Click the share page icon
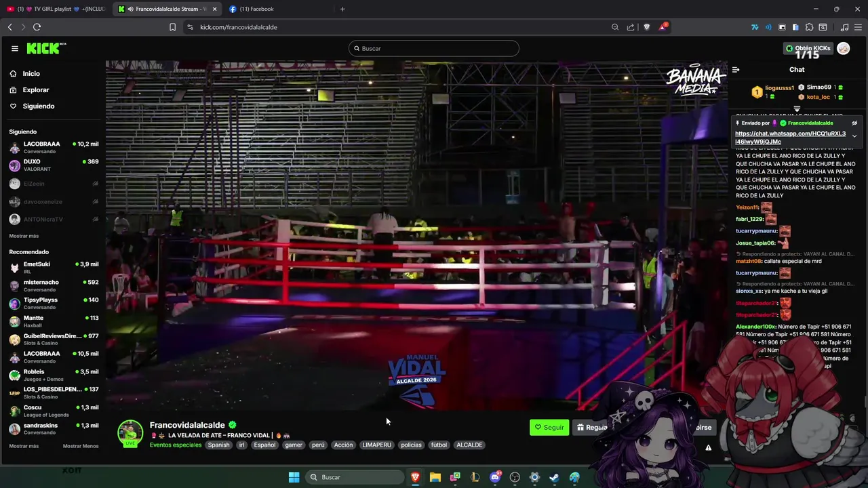The image size is (868, 488). [631, 27]
